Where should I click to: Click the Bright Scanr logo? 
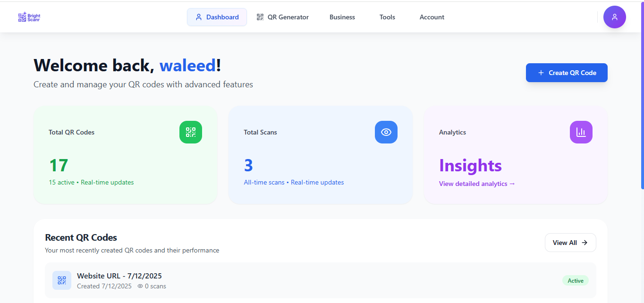[x=29, y=17]
